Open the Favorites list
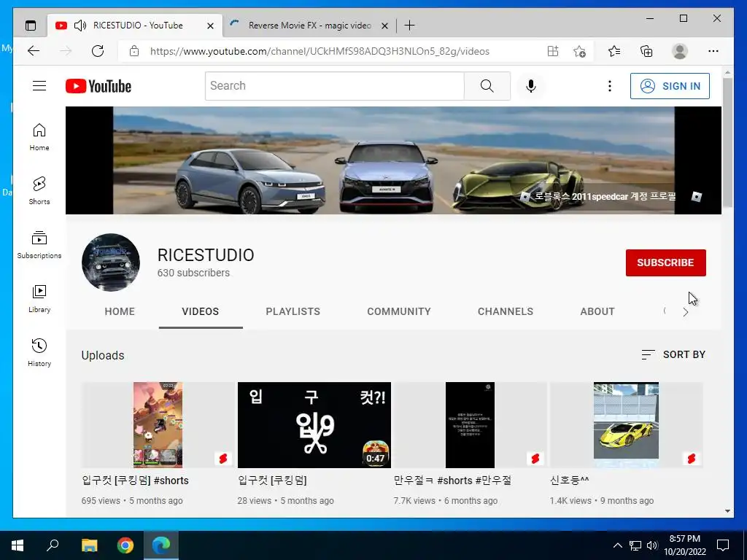Viewport: 747px width, 560px height. [614, 51]
